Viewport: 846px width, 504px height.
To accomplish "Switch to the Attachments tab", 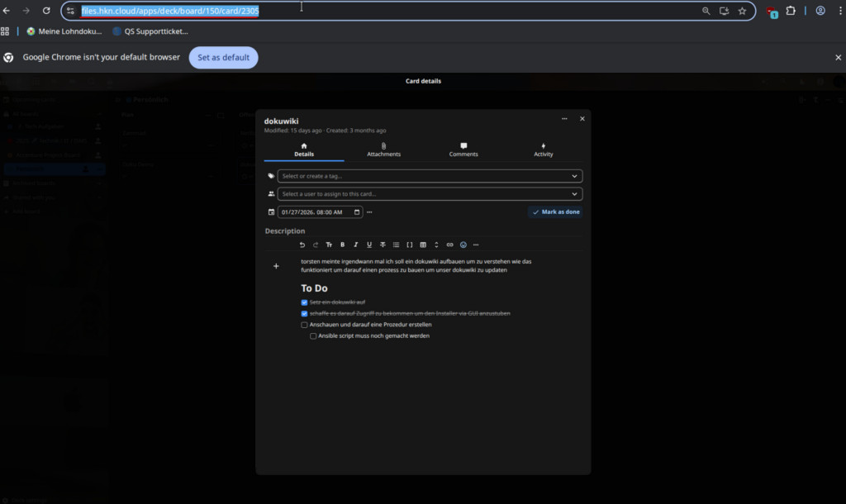I will (383, 150).
